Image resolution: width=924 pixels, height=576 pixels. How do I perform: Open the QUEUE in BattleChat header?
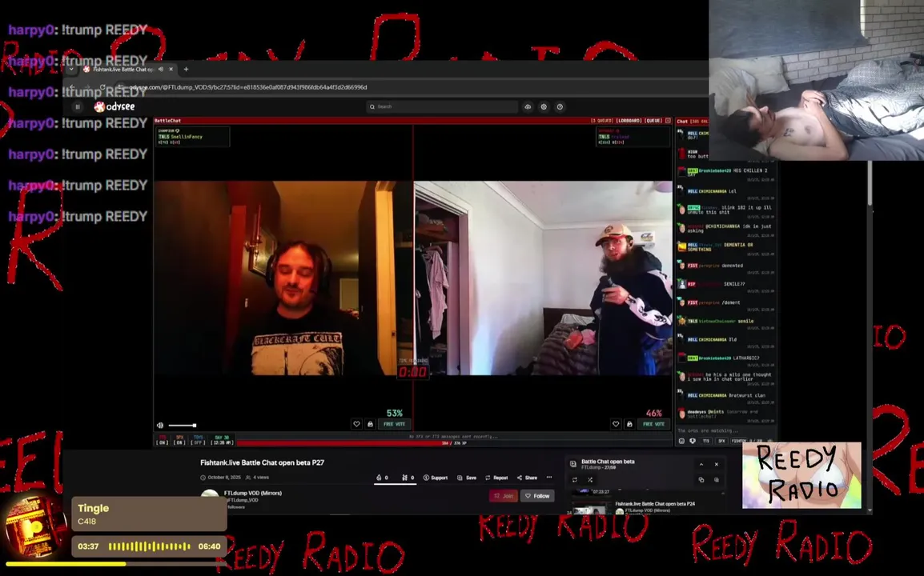(x=653, y=121)
